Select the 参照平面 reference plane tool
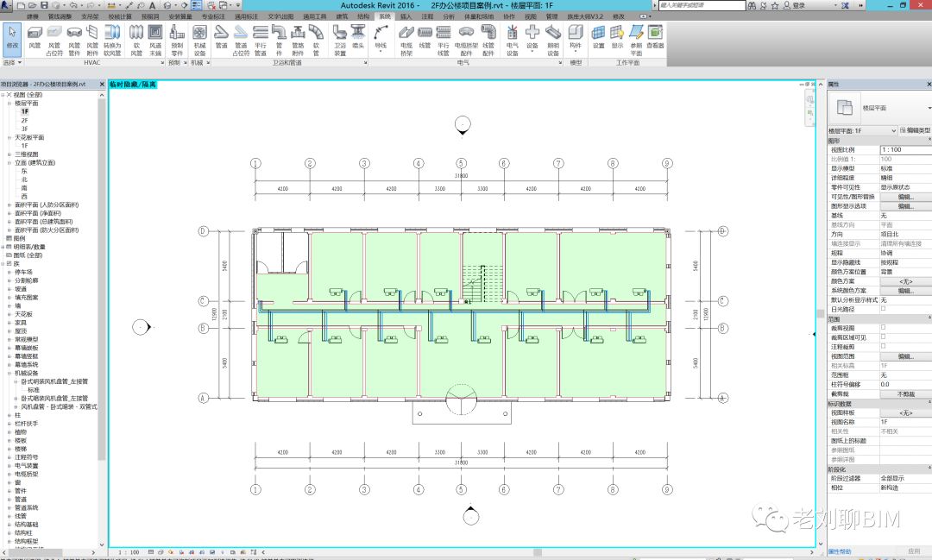The width and height of the screenshot is (932, 560). point(636,41)
